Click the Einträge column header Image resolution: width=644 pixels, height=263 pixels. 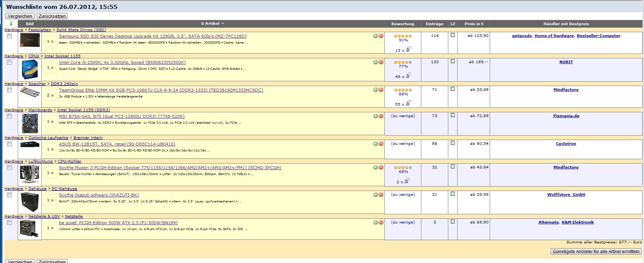click(435, 24)
